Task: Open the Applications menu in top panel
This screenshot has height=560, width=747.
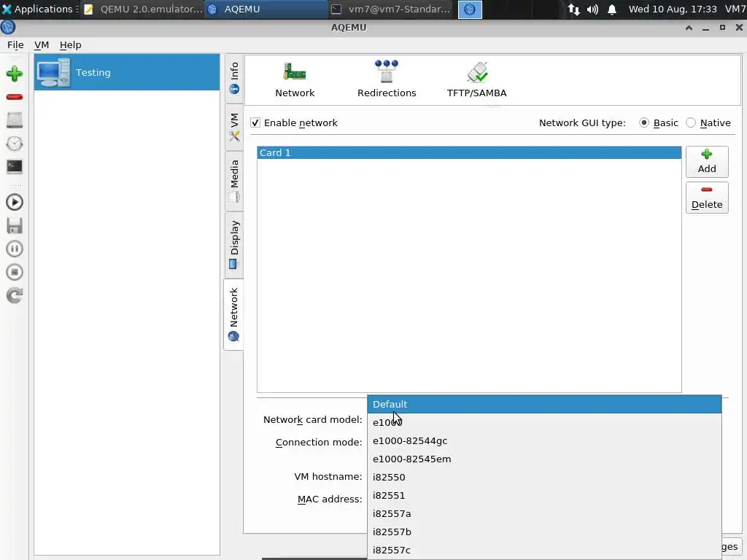Action: click(40, 9)
